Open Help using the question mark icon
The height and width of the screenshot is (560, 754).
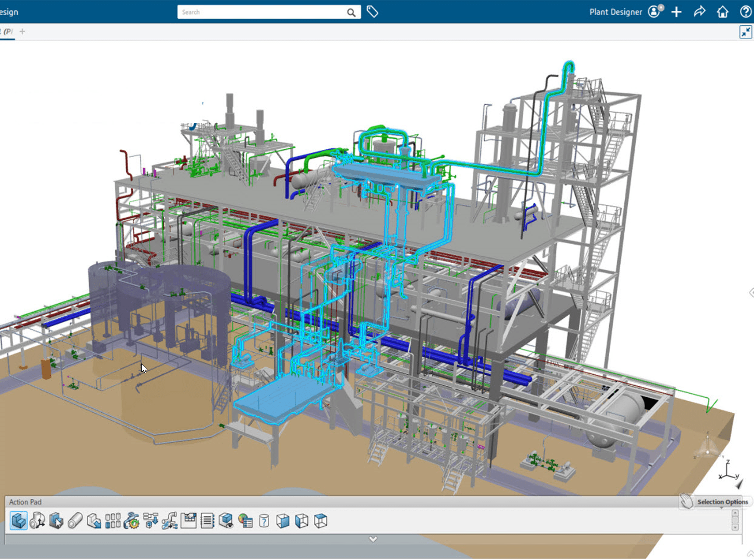pos(746,11)
